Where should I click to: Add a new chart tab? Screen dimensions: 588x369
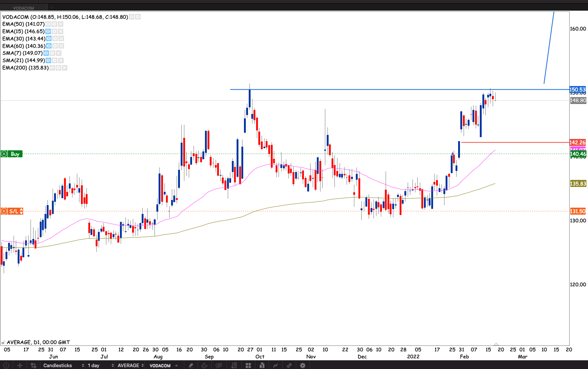pos(52,8)
